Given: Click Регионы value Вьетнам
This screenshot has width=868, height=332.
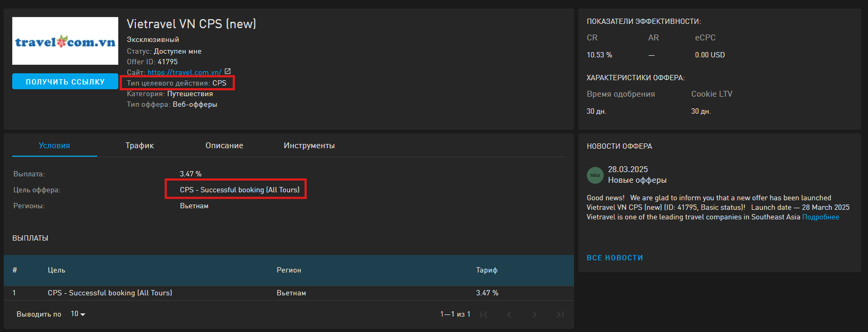Looking at the screenshot, I should (194, 206).
